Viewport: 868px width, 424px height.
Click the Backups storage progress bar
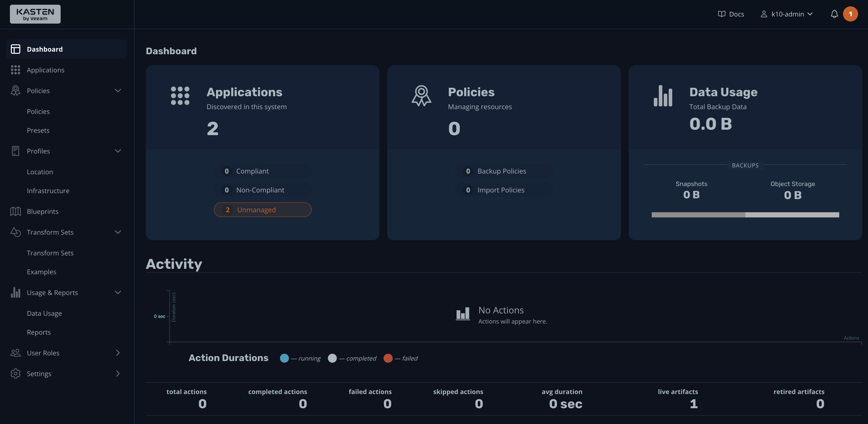(745, 214)
